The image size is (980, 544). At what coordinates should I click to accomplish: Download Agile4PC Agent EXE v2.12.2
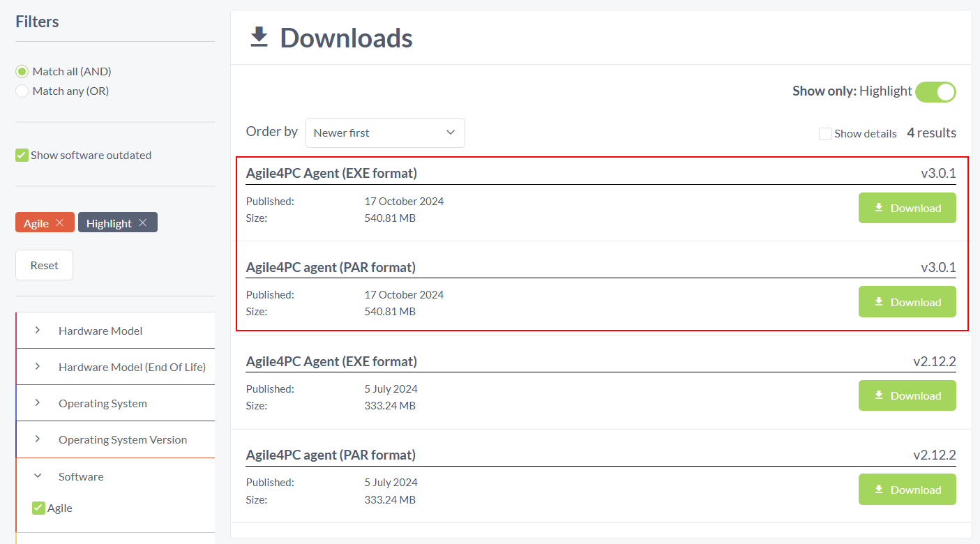(907, 395)
